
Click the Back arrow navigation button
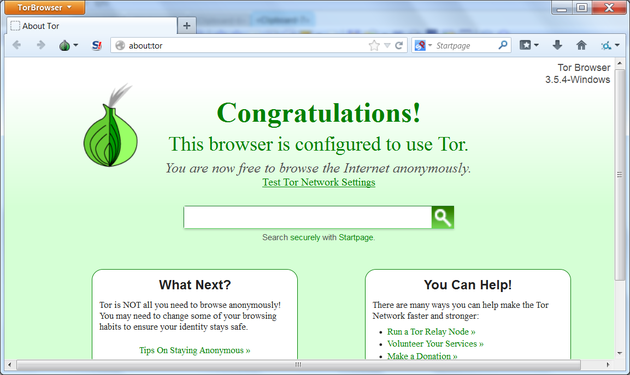tap(17, 45)
